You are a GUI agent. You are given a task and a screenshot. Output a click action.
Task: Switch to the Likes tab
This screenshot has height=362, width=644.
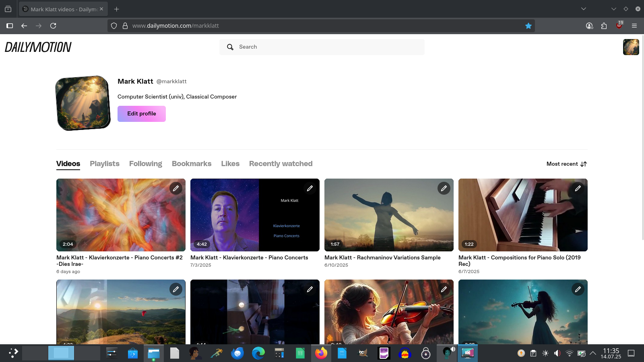tap(230, 164)
